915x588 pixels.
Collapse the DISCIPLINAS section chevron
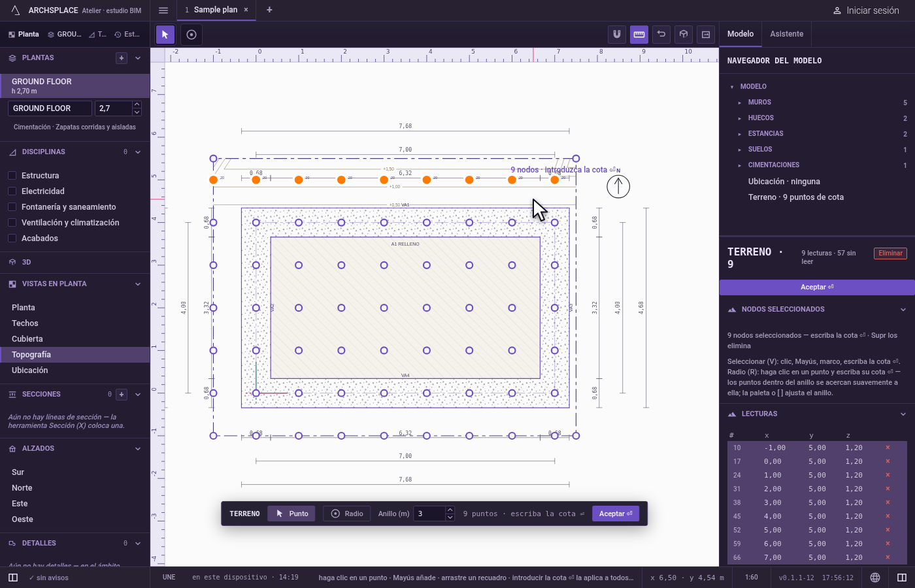coord(138,152)
